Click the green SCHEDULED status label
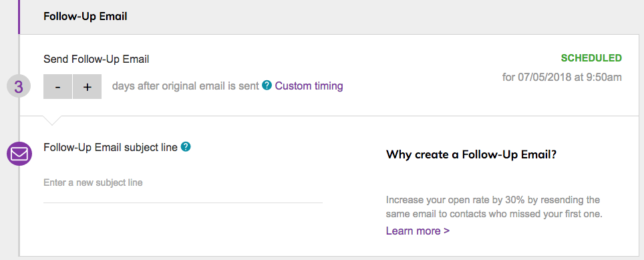Image resolution: width=644 pixels, height=260 pixels. [591, 58]
